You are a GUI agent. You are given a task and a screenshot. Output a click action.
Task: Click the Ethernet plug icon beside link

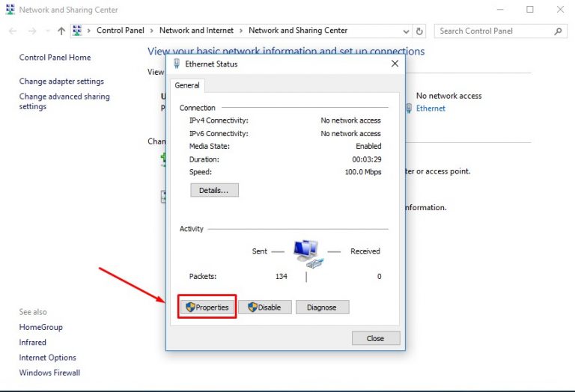(409, 108)
